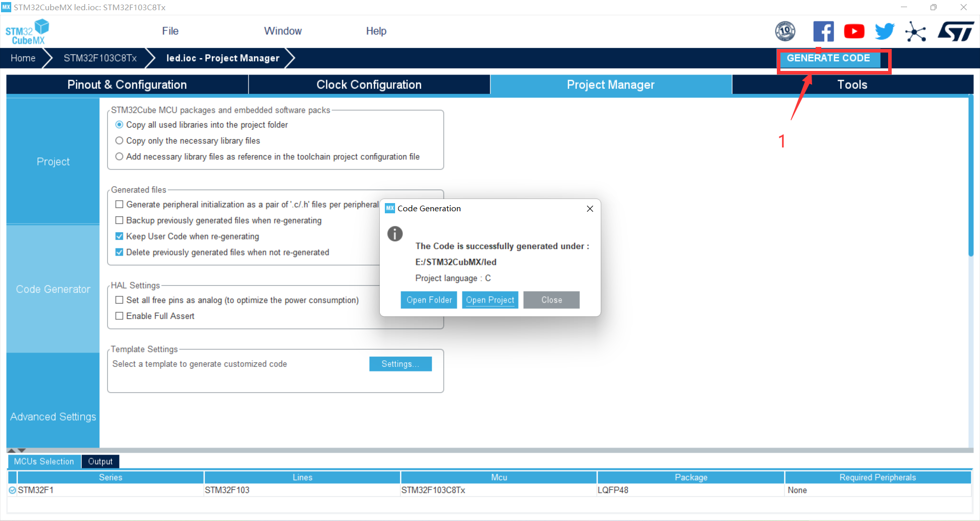This screenshot has width=980, height=521.
Task: Click Open Project in the dialog
Action: point(490,300)
